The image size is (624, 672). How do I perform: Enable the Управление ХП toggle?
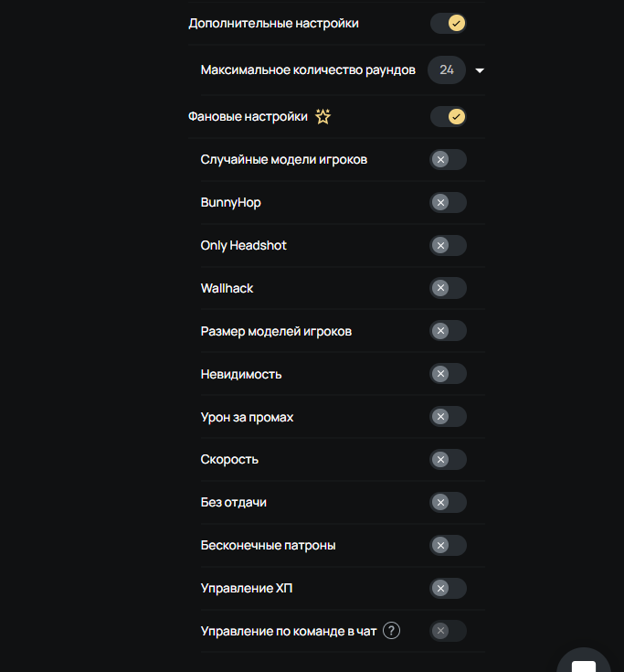[449, 588]
